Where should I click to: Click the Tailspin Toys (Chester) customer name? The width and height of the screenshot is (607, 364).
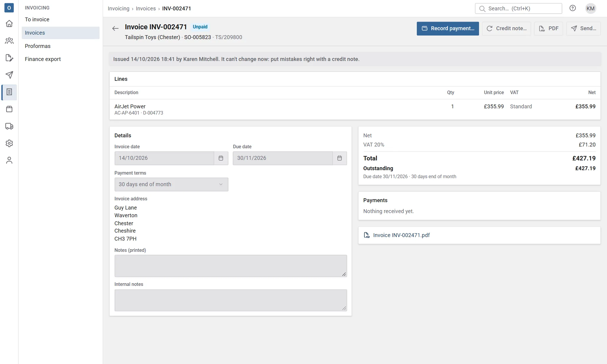(x=152, y=37)
